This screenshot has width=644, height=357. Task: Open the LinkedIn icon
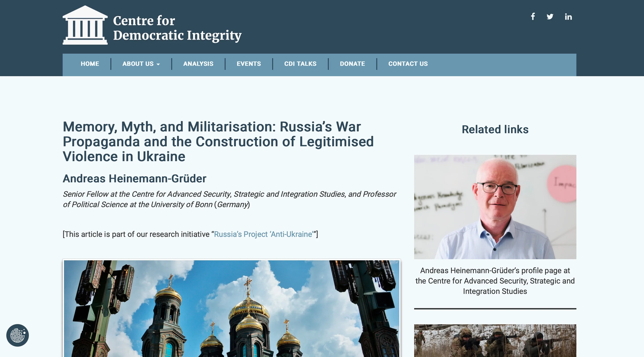pos(568,16)
